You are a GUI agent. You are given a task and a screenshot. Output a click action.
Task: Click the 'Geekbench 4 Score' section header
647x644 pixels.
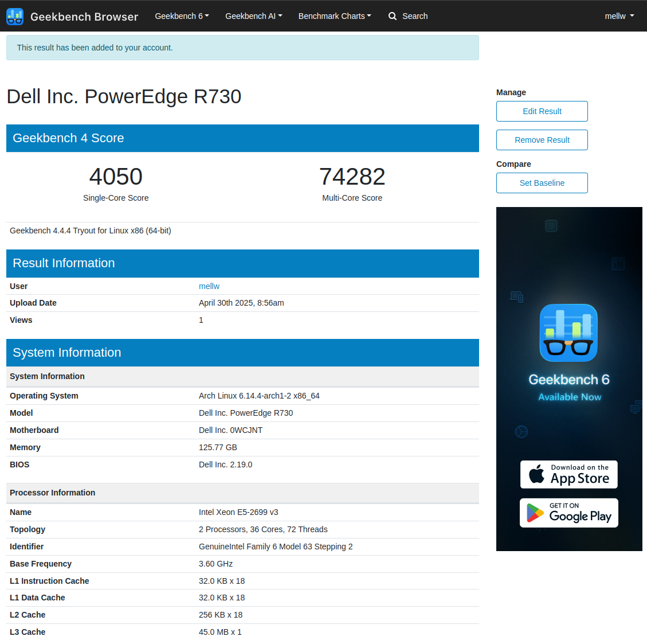click(x=242, y=138)
